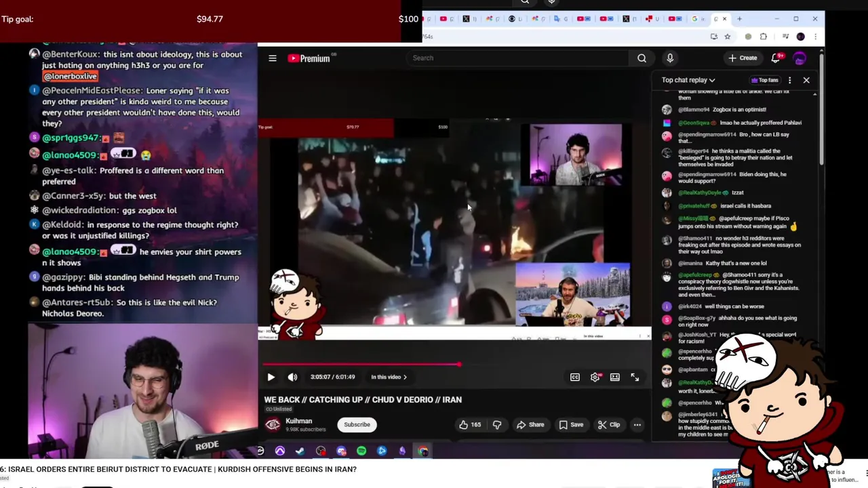Save the video to a playlist
Viewport: 868px width, 488px height.
tap(571, 425)
